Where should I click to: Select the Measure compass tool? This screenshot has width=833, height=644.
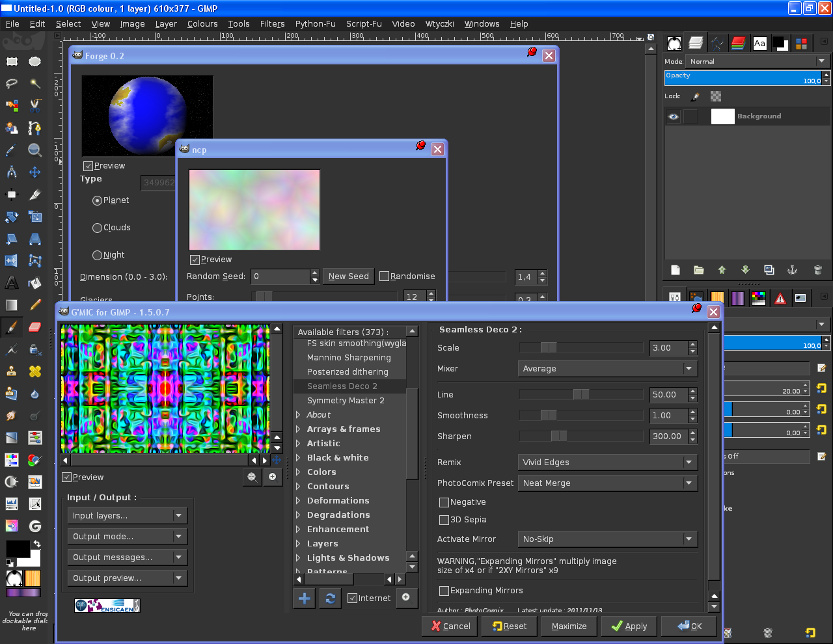point(12,172)
